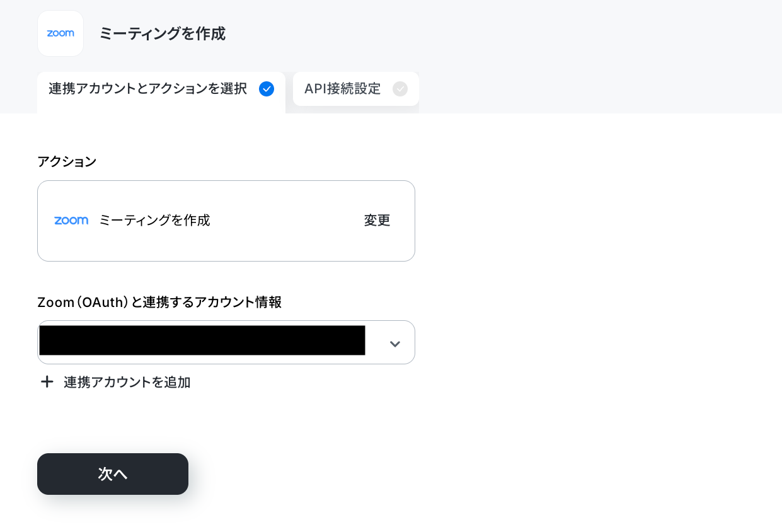Click the 変更 button to change the action
The width and height of the screenshot is (782, 532).
pos(377,221)
